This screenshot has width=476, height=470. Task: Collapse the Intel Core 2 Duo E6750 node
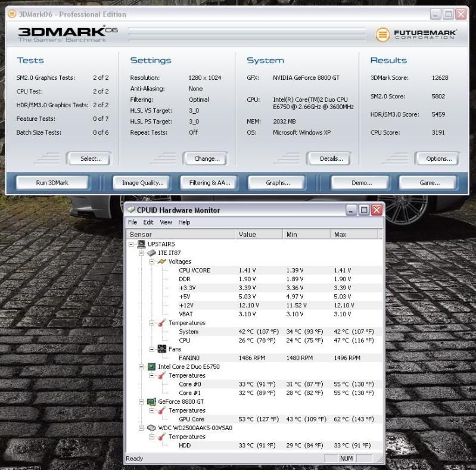(141, 367)
